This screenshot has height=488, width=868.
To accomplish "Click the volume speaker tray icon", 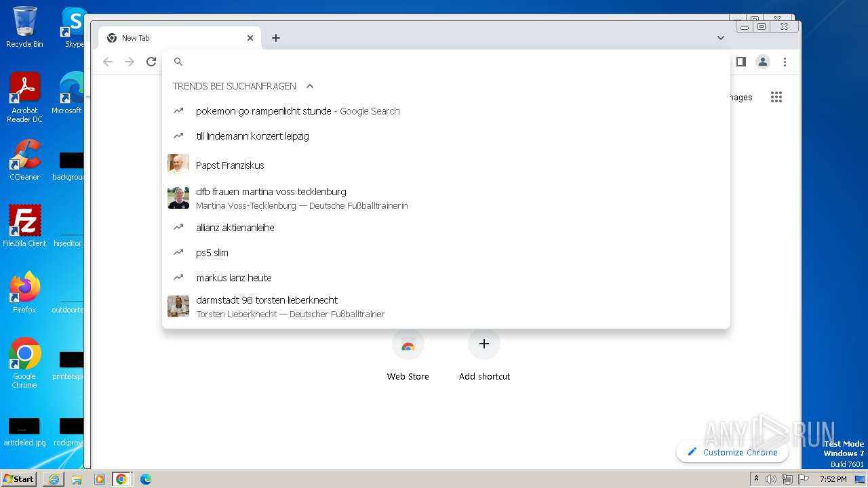I will tap(771, 479).
